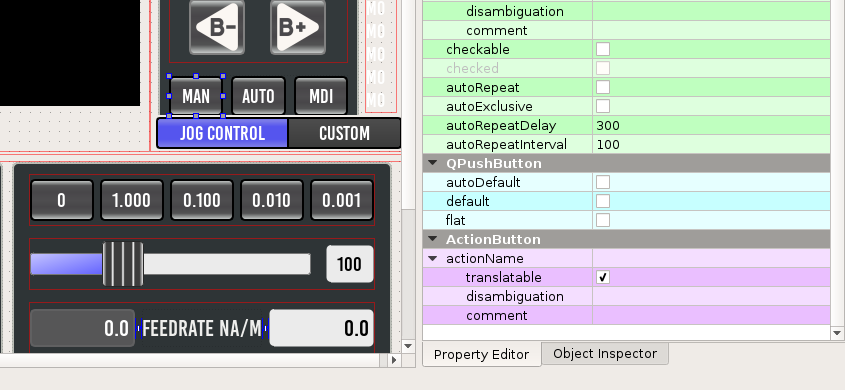The width and height of the screenshot is (845, 390).
Task: Collapse the ActionButton property group
Action: coord(432,239)
